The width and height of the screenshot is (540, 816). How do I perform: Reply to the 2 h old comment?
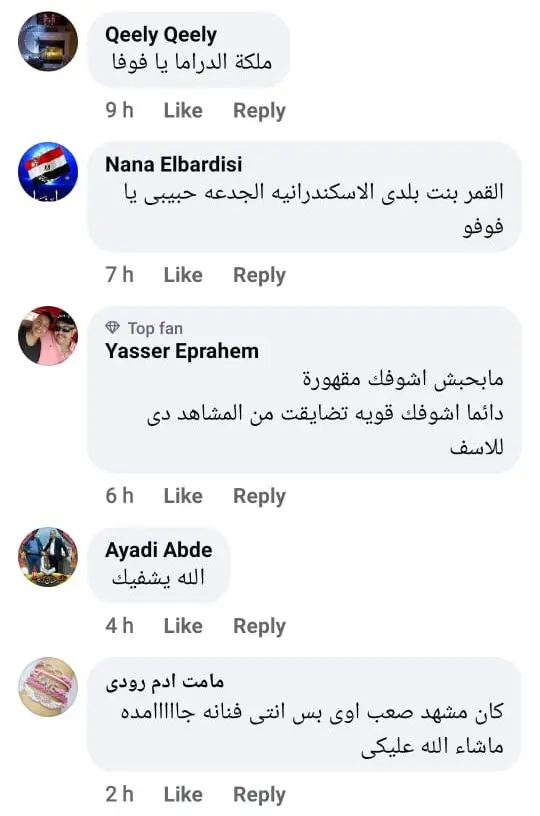[259, 795]
